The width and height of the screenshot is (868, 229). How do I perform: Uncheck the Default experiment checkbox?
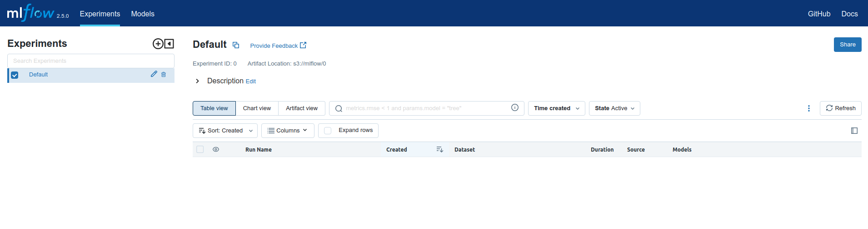pyautogui.click(x=15, y=75)
